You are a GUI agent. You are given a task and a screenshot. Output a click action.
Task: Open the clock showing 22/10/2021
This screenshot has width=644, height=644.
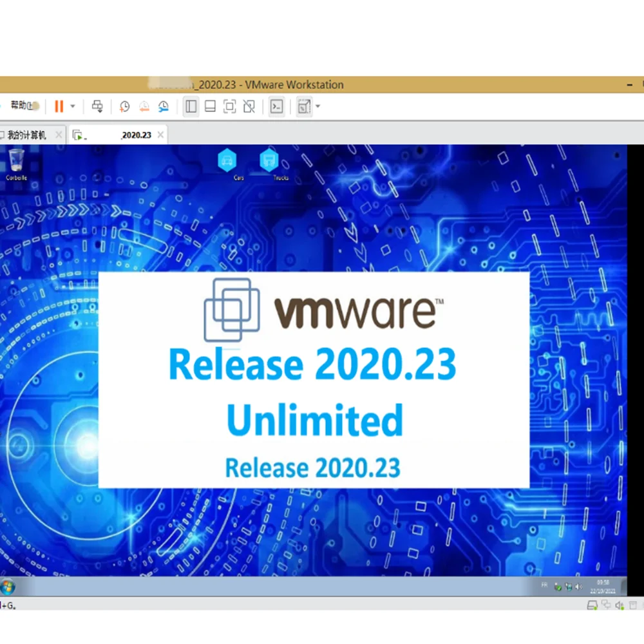[x=603, y=587]
